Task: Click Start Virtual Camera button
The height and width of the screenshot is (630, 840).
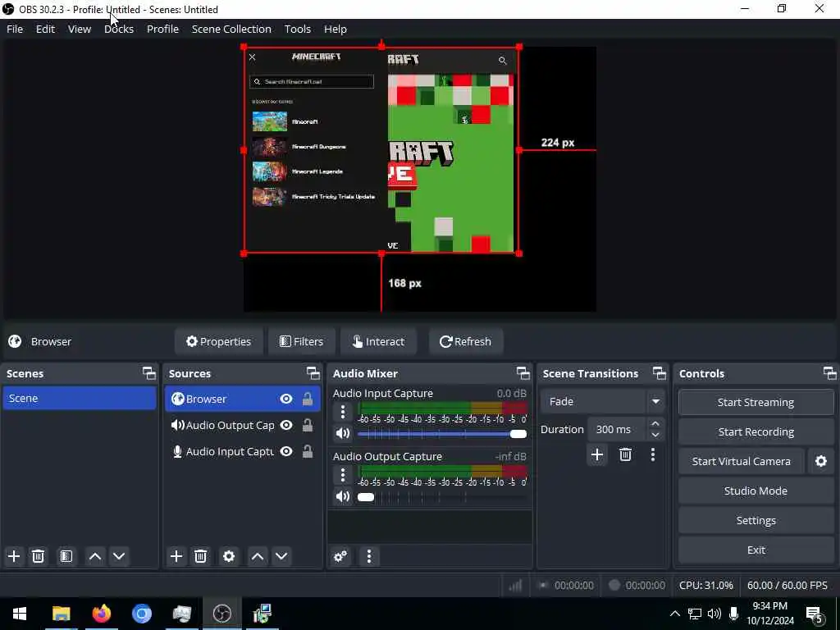Action: point(742,461)
